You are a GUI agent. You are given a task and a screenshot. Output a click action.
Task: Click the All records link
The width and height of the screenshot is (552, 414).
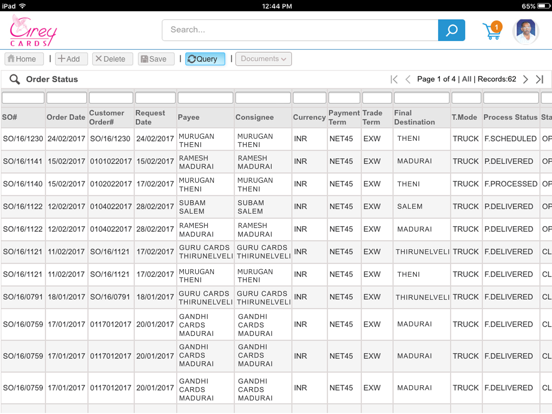[466, 79]
